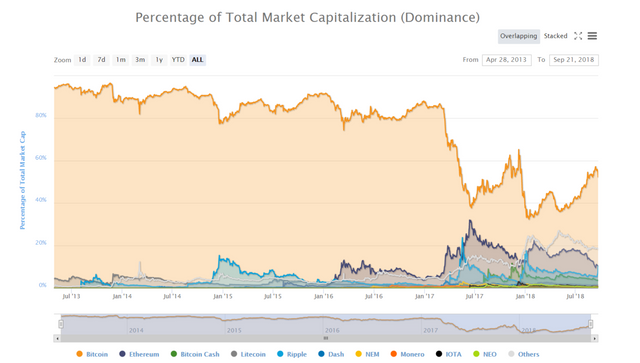Viewport: 640px width, 363px height.
Task: Toggle the Monero legend marker
Action: [x=393, y=354]
